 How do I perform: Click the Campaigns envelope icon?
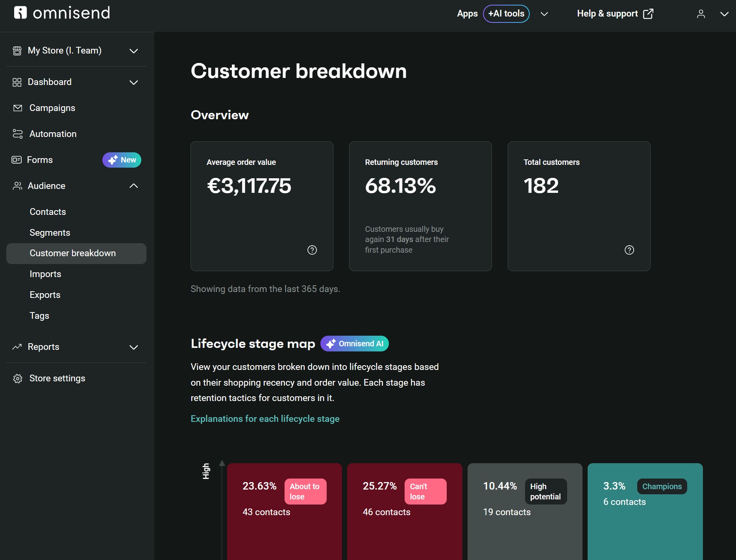tap(18, 108)
